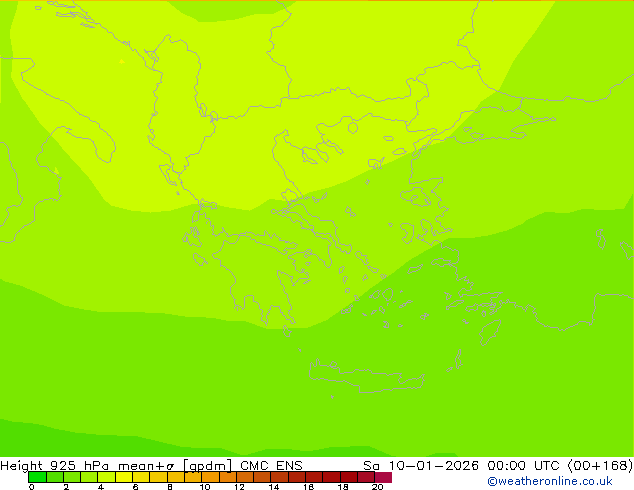Click legend swatch for values 4 to 5

click(106, 477)
